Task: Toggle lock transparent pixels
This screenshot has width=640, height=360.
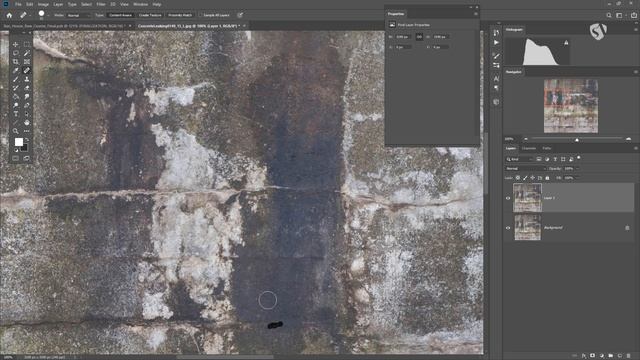Action: (x=518, y=178)
